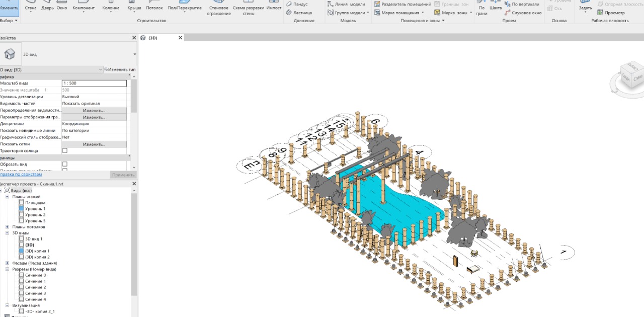Viewport: 644px width, 317px height.
Task: Click the Линия модели tool
Action: pyautogui.click(x=349, y=4)
